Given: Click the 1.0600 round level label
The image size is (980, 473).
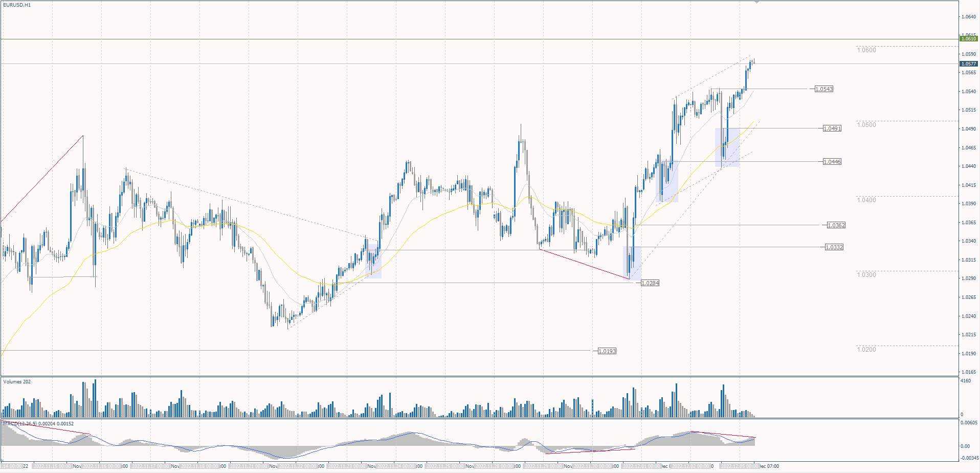Looking at the screenshot, I should click(866, 50).
